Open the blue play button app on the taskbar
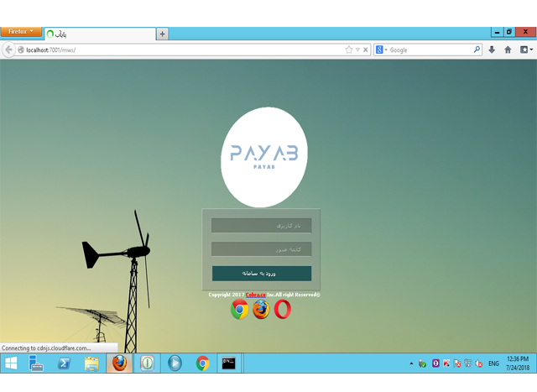537x392 pixels. point(175,363)
